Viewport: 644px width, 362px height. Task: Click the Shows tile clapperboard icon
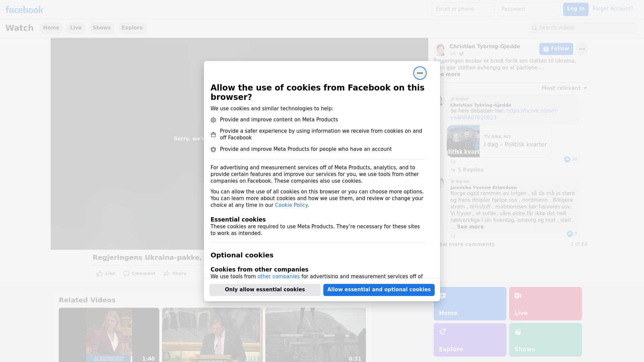518,332
